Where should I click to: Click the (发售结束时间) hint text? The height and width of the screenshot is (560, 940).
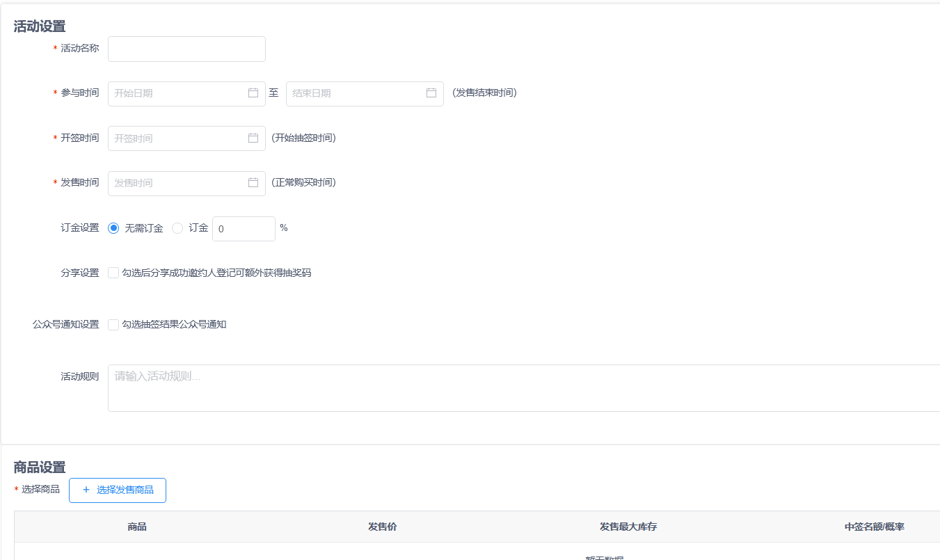(x=484, y=93)
